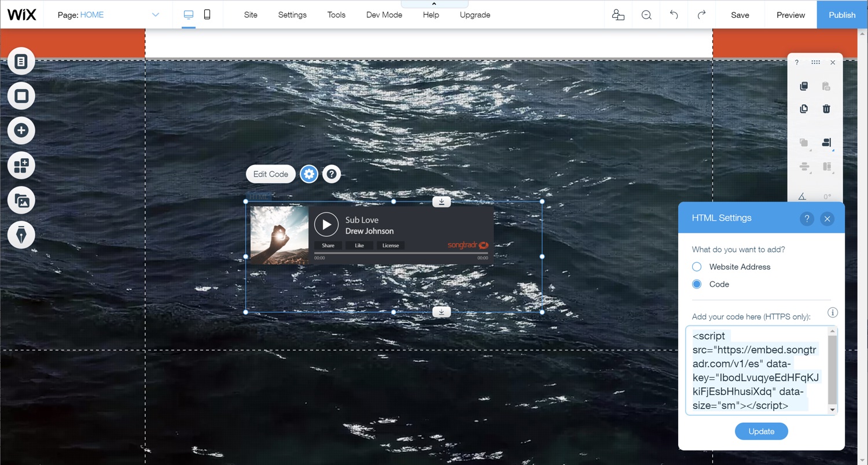Click the Background square icon in left sidebar
This screenshot has height=465, width=868.
click(x=21, y=96)
